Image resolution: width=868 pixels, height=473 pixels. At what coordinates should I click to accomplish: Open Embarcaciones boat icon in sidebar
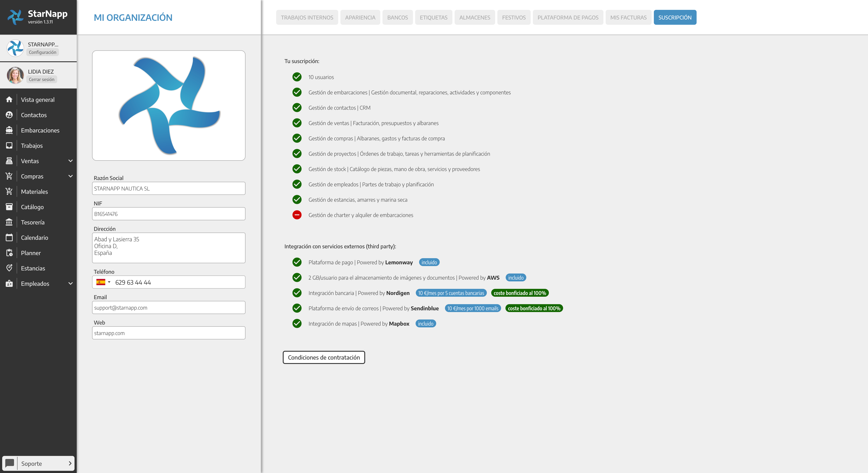point(9,130)
